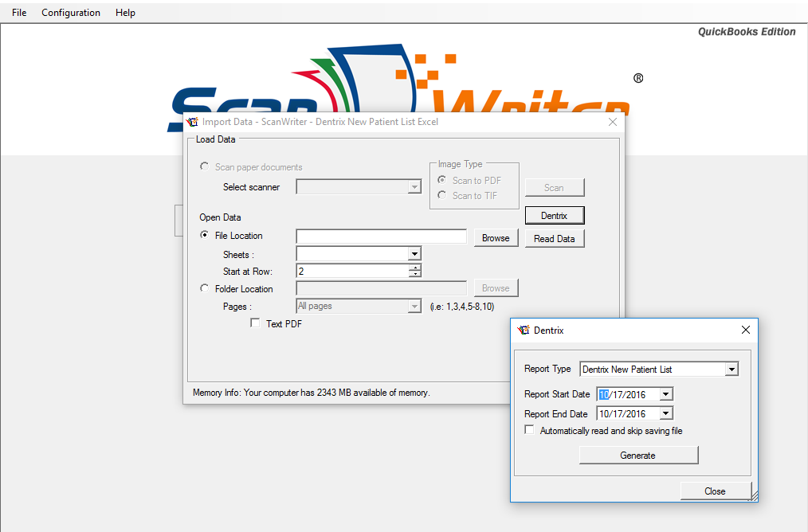Click the ScanWriter icon in Import Data title bar
Screen dimensions: 808x532
pos(192,122)
